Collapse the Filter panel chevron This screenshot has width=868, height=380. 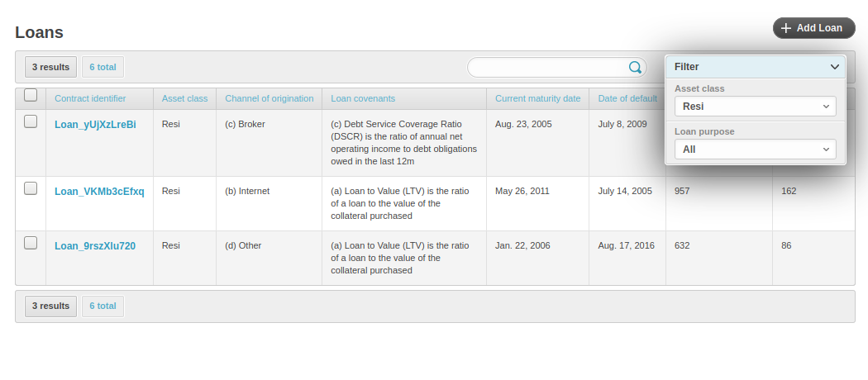(835, 67)
